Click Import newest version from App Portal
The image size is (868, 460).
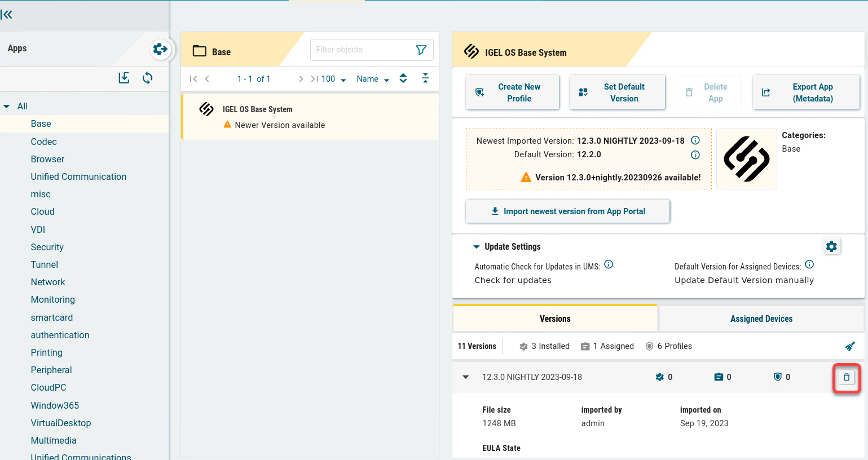pos(567,211)
